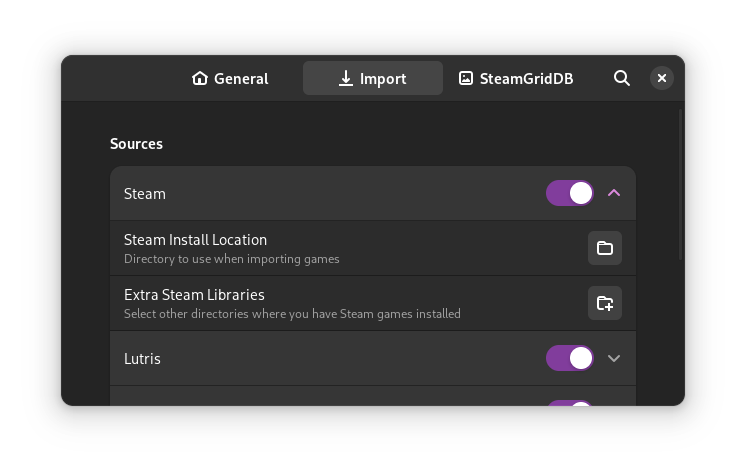Image resolution: width=746 pixels, height=473 pixels.
Task: Choose Steam install folder via folder icon
Action: click(x=605, y=248)
